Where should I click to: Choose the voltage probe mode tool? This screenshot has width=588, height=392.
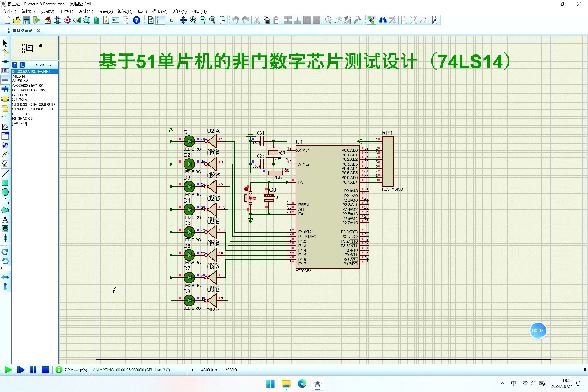(5, 154)
